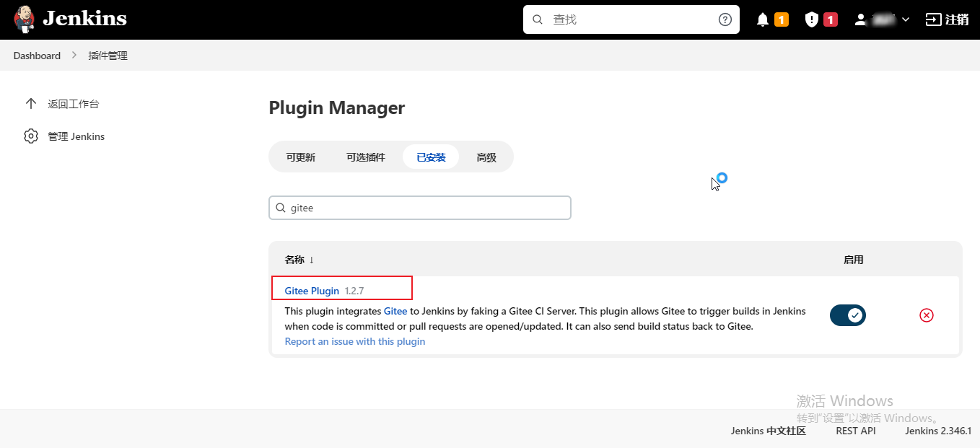Click the 返回工作台 up arrow icon

(30, 103)
